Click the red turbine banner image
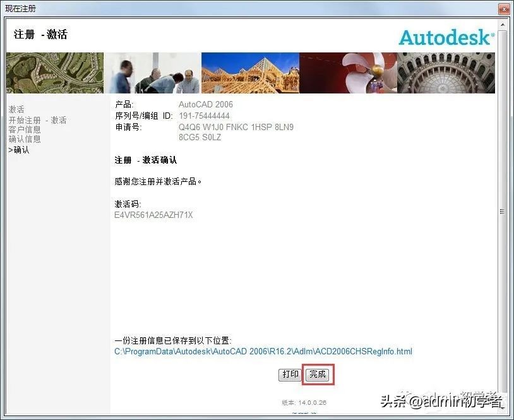The height and width of the screenshot is (420, 514). tap(347, 72)
